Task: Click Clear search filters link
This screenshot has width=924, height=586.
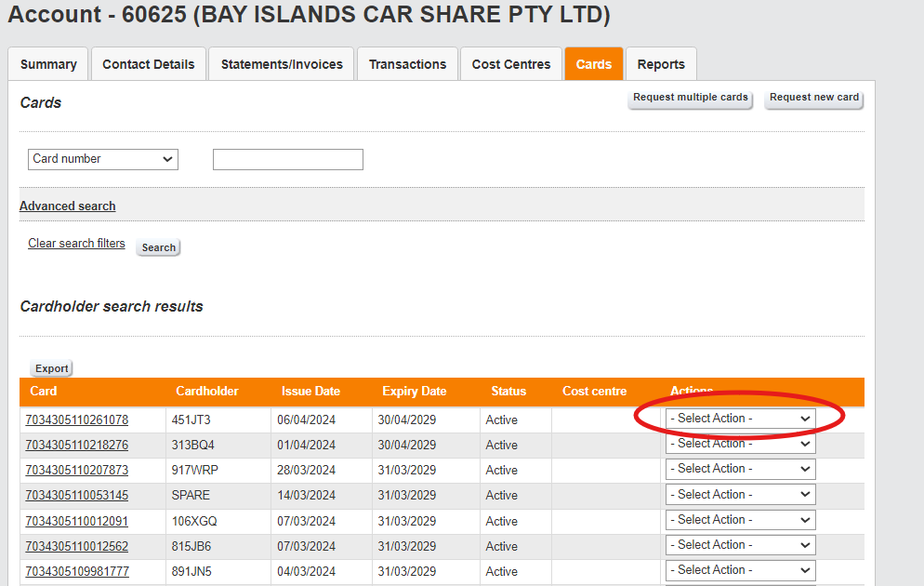Action: (x=76, y=244)
